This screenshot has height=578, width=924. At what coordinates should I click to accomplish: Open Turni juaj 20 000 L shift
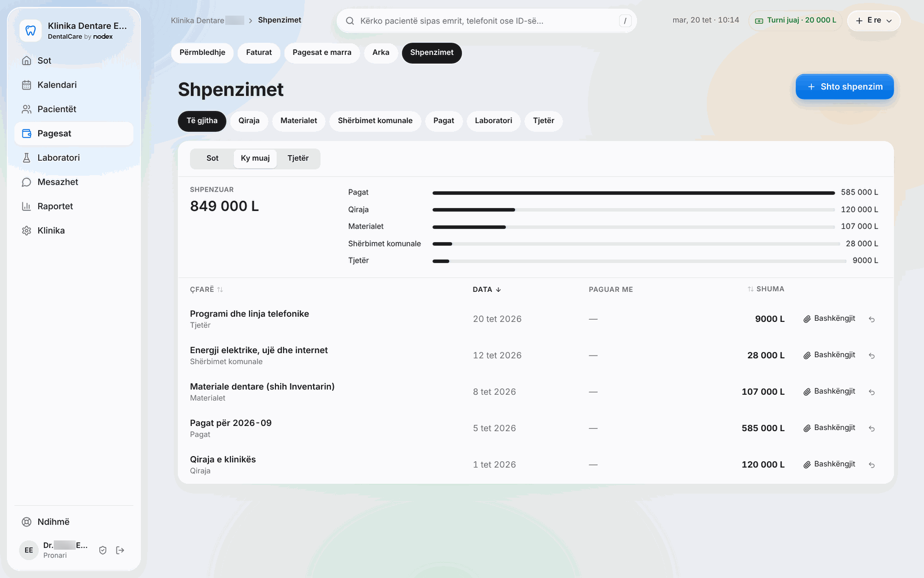[795, 20]
